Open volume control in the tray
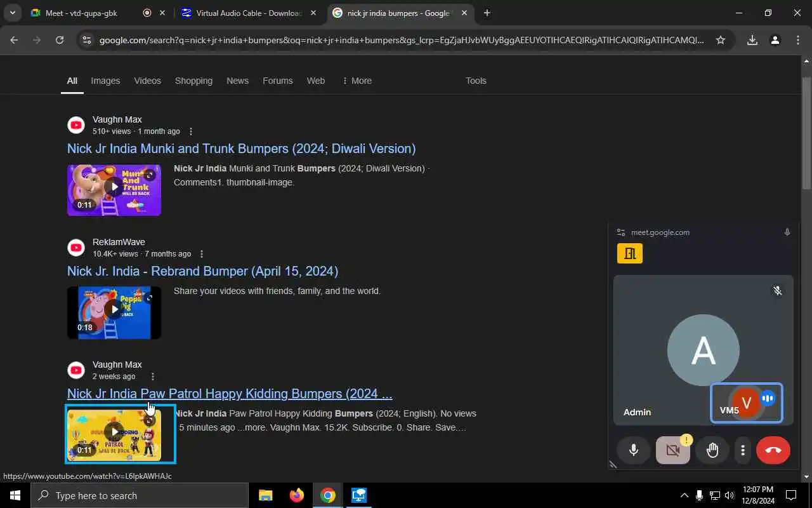The height and width of the screenshot is (508, 812). coord(730,495)
